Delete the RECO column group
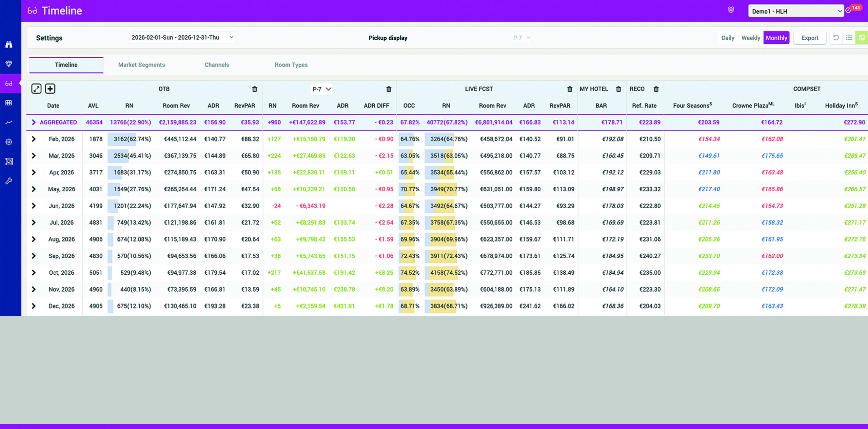868x429 pixels. 656,89
